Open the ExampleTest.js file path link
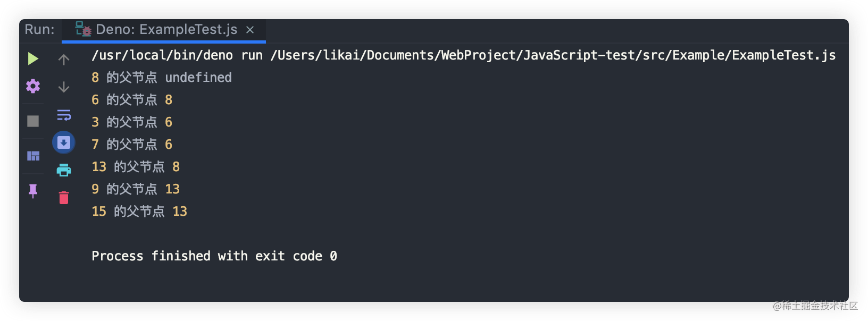The image size is (868, 321). pyautogui.click(x=553, y=55)
